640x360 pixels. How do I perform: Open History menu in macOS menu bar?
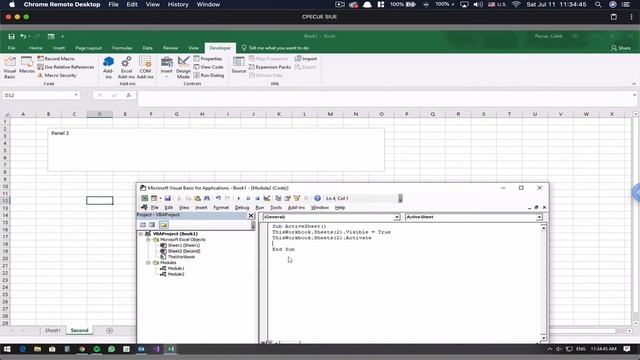178,4
